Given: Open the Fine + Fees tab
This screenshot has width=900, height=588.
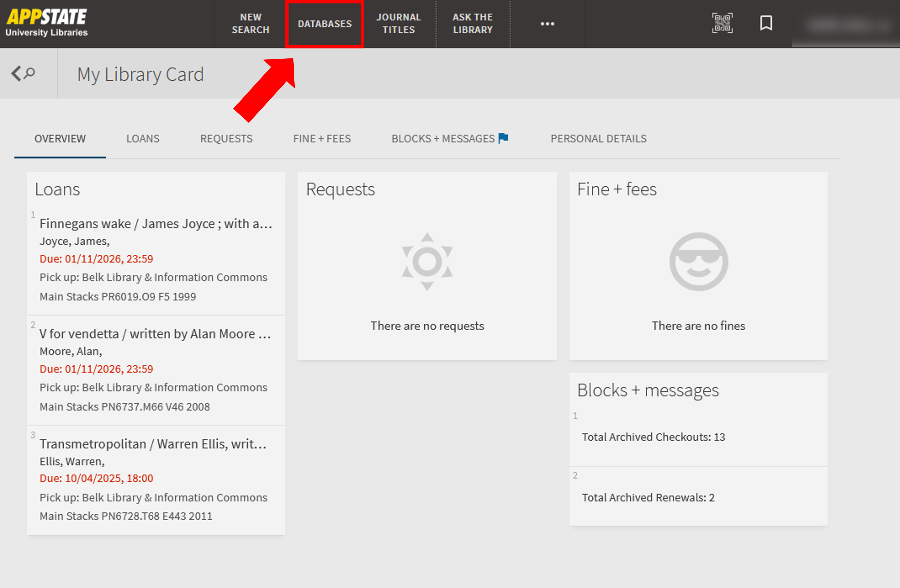Looking at the screenshot, I should click(x=322, y=139).
